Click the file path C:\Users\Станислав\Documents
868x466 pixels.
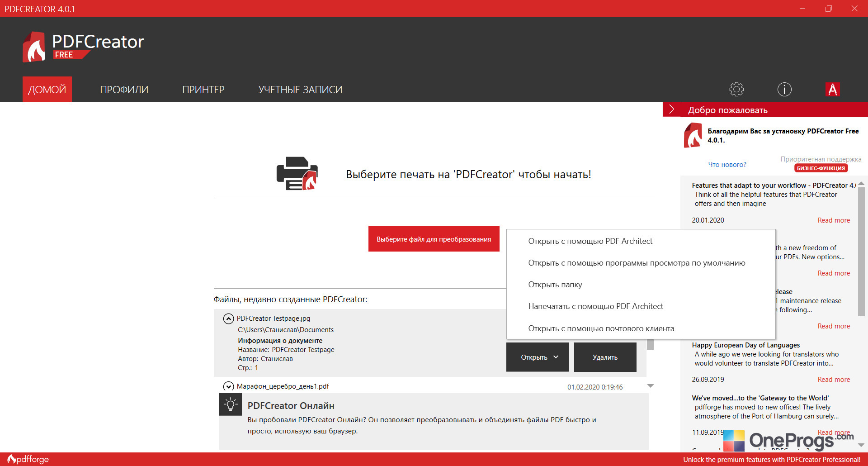(286, 330)
